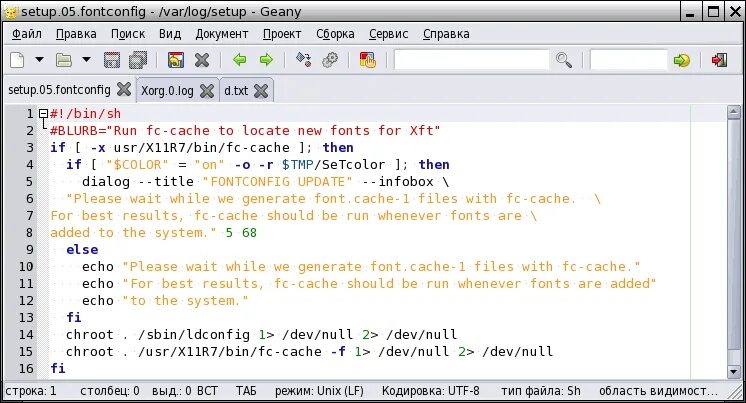Close the Xorg.0.log tab

coord(207,90)
